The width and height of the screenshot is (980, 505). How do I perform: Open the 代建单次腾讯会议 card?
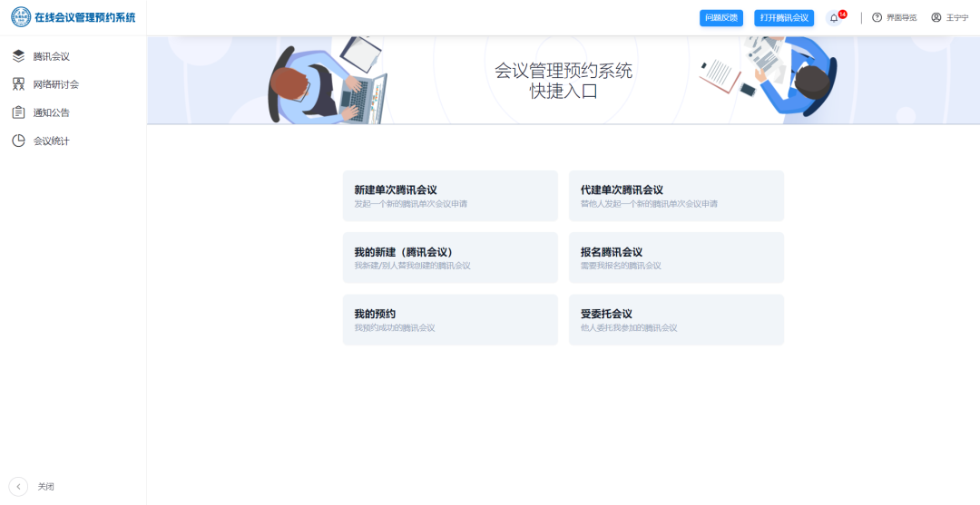point(676,196)
